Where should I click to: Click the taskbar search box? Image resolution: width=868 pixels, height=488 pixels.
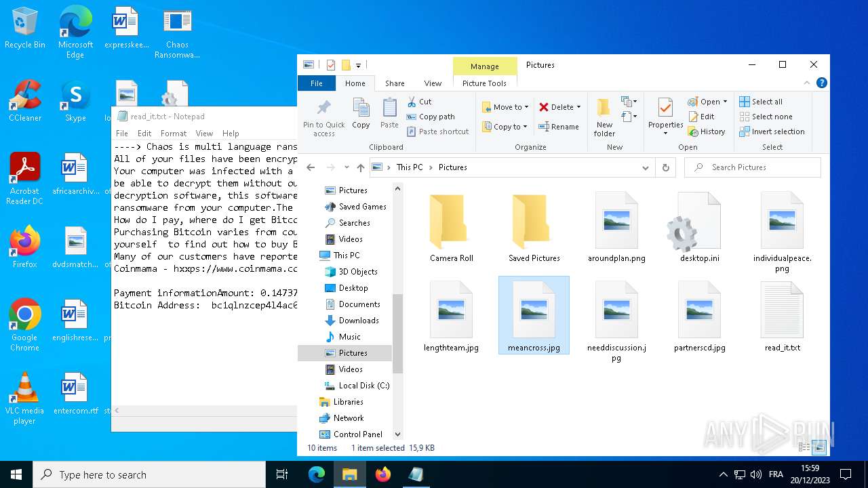[x=149, y=474]
